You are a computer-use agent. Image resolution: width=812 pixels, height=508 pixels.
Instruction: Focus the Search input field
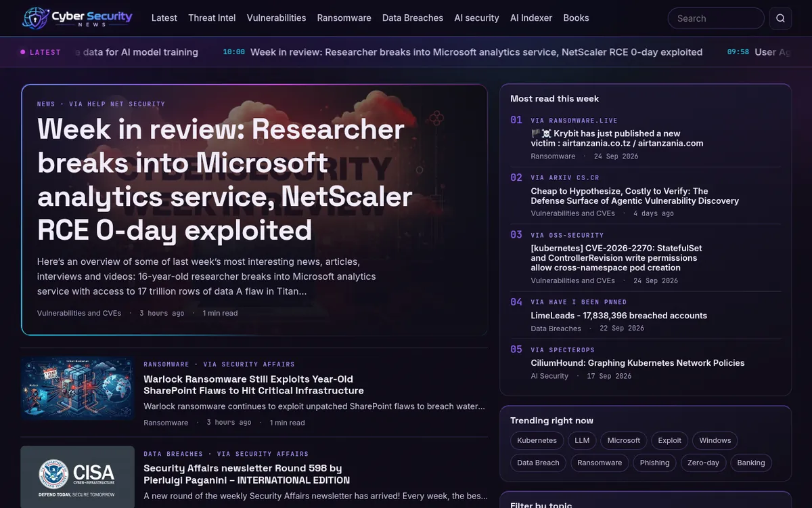click(716, 18)
